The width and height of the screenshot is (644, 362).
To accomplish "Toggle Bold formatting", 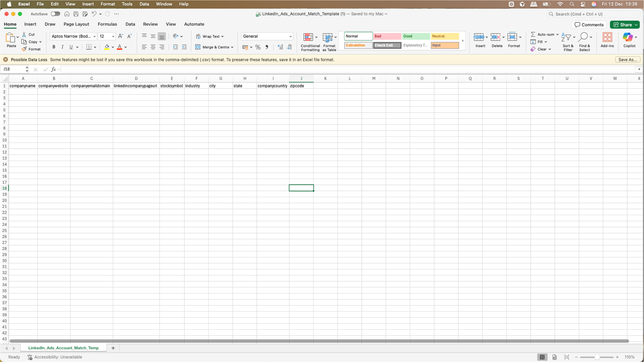I will click(x=54, y=47).
